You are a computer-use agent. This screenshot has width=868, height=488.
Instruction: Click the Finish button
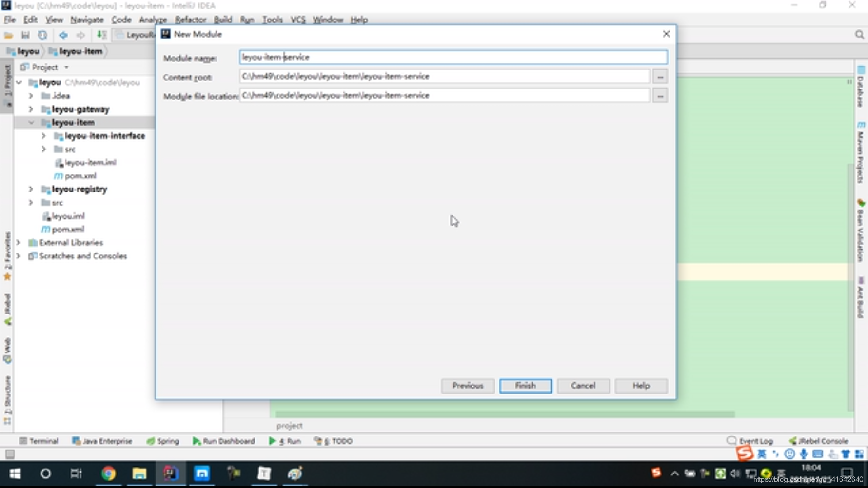525,386
